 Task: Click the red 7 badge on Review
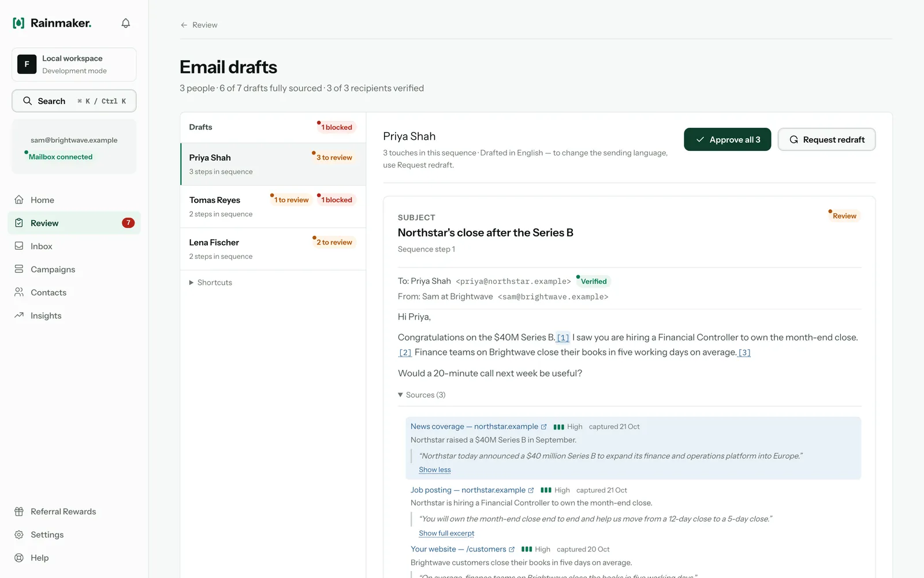pyautogui.click(x=128, y=223)
